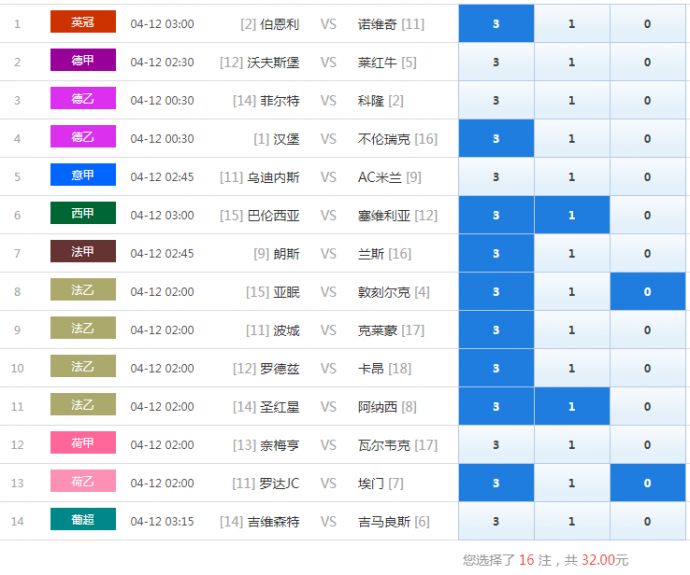
Task: Deselect 3 for 朗斯 vs 兰斯
Action: [x=496, y=253]
